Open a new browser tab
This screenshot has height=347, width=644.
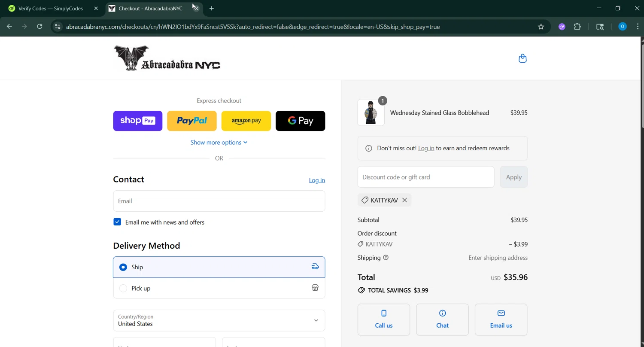coord(211,8)
